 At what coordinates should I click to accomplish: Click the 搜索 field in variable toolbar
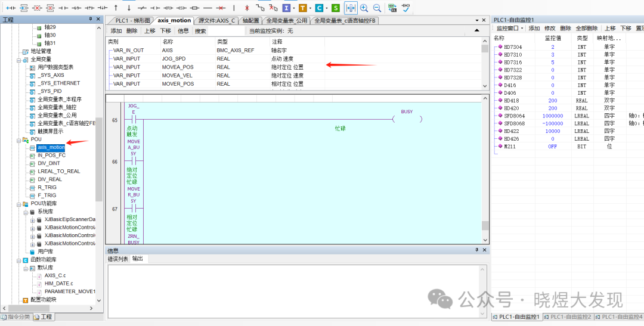(x=226, y=31)
